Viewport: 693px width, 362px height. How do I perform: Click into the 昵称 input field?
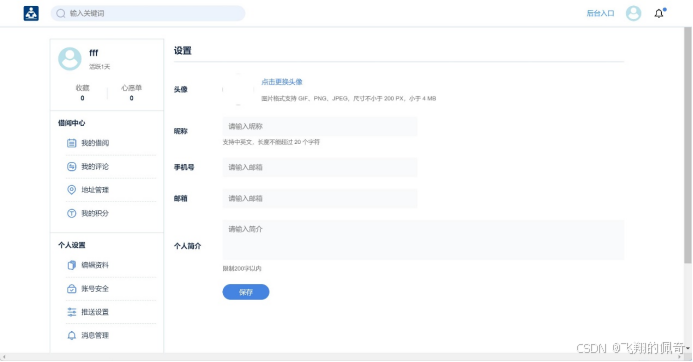point(320,126)
